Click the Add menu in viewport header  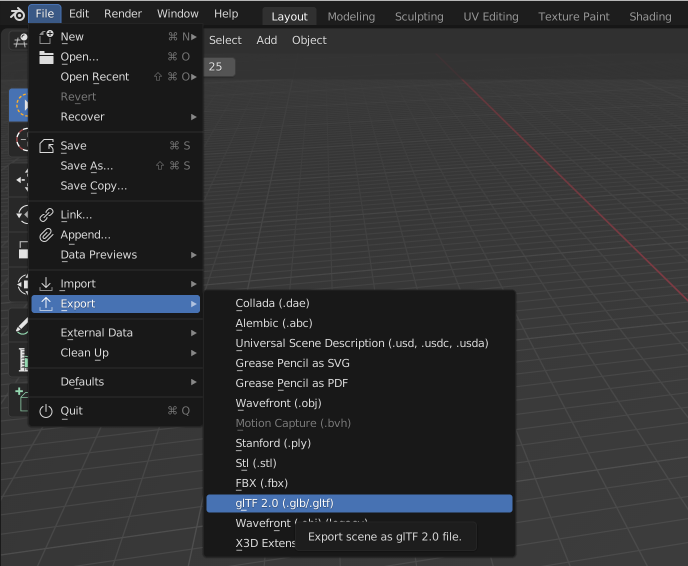pos(267,40)
